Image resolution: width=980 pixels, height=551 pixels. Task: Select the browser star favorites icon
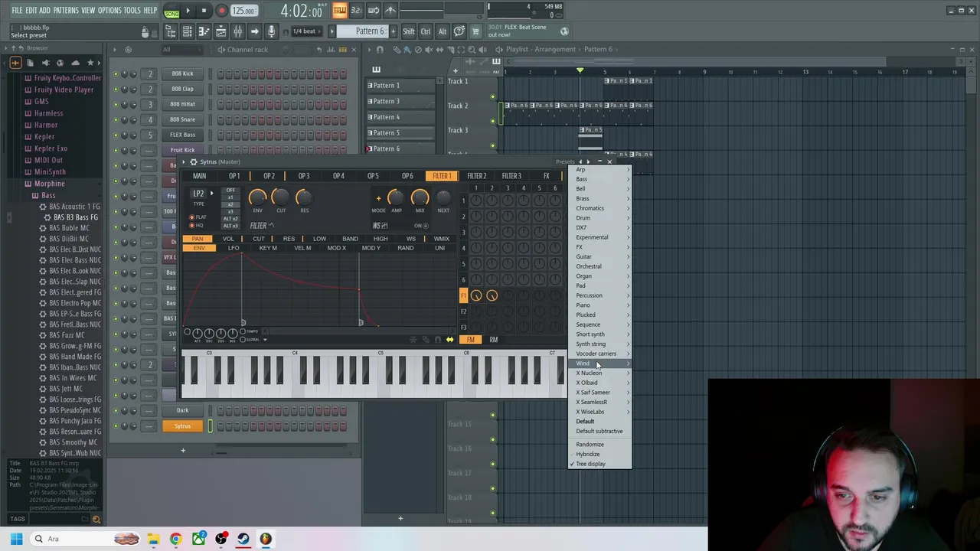(x=90, y=63)
